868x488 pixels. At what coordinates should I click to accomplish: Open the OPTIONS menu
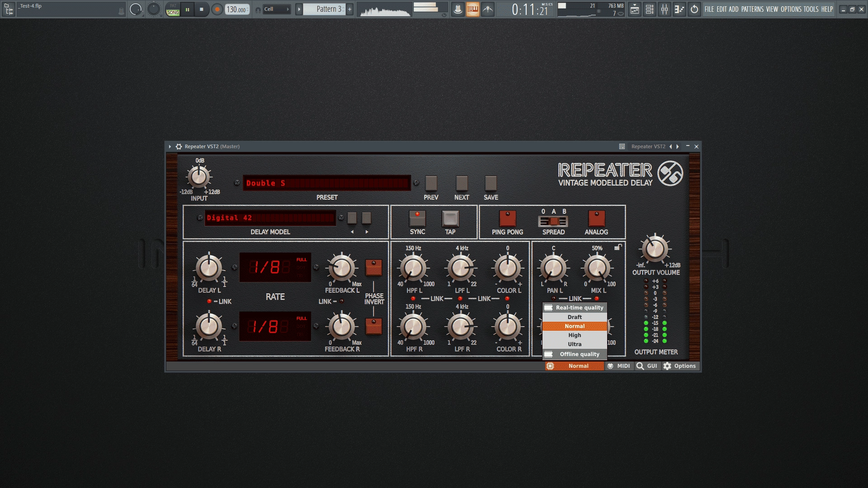click(x=791, y=9)
